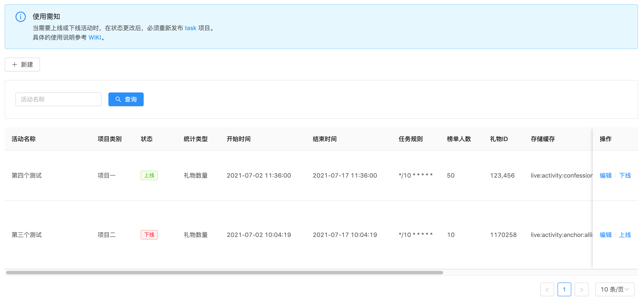Click the live:activity:confession cache cell
The width and height of the screenshot is (644, 301).
pyautogui.click(x=561, y=176)
